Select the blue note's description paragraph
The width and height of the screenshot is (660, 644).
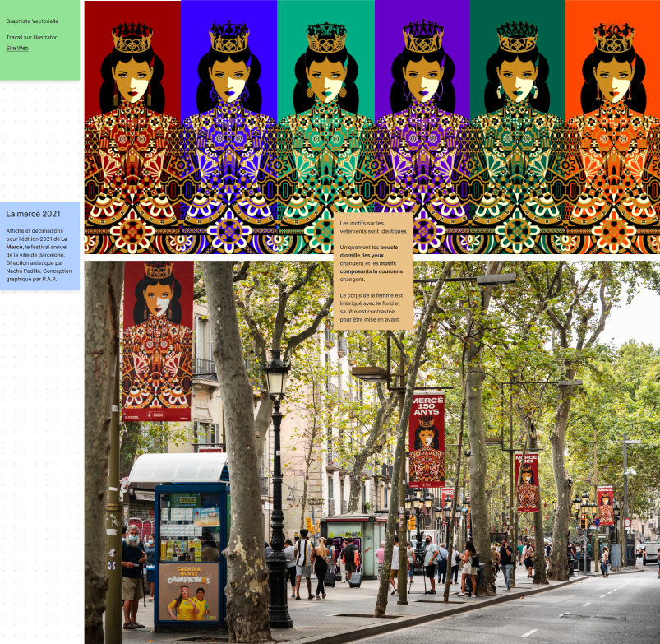(x=39, y=255)
